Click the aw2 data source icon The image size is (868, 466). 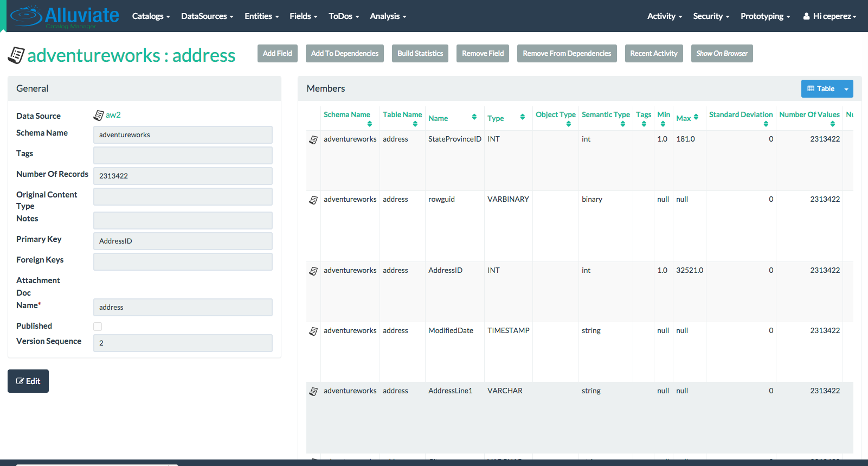tap(99, 115)
